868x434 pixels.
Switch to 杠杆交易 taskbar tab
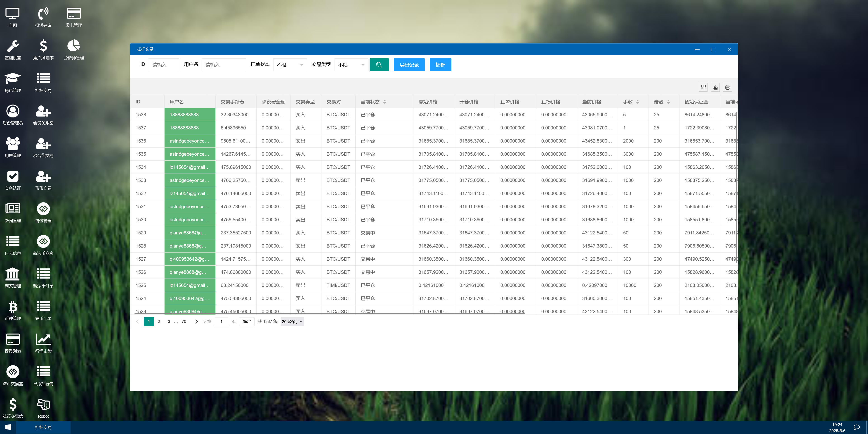pyautogui.click(x=43, y=427)
